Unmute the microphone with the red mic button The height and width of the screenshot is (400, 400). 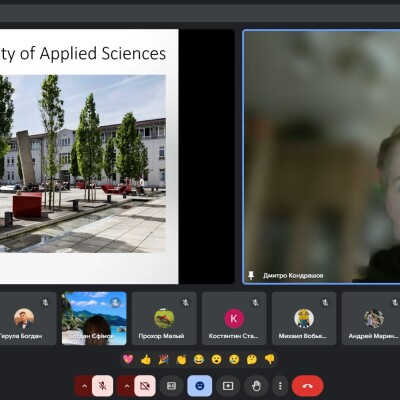102,386
